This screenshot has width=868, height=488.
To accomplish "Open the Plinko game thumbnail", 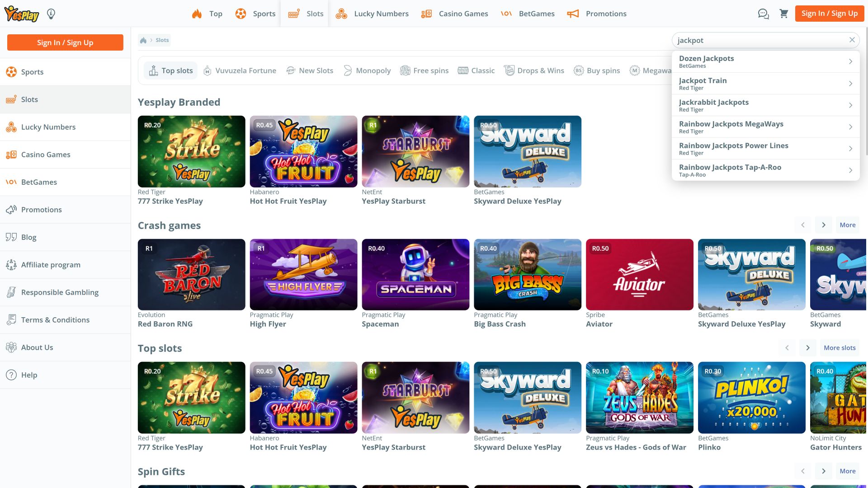I will pos(751,398).
